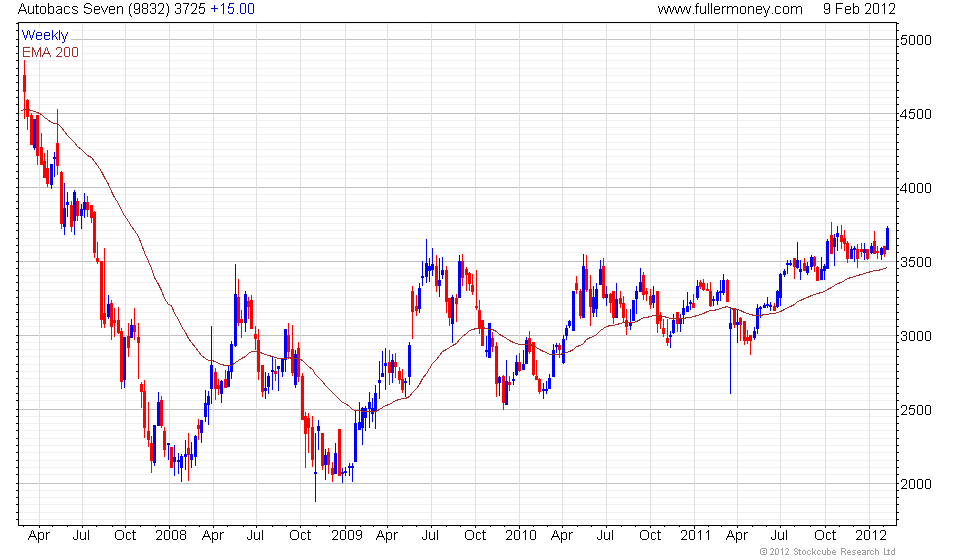Click the +15.00 price change value
Viewport: 980px width, 560px height.
[x=232, y=9]
